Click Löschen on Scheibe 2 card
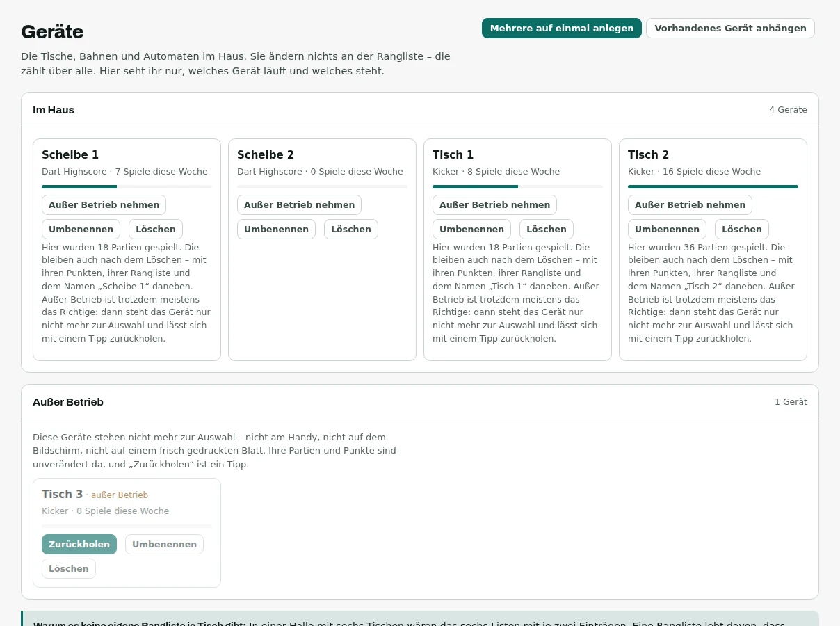 tap(351, 229)
